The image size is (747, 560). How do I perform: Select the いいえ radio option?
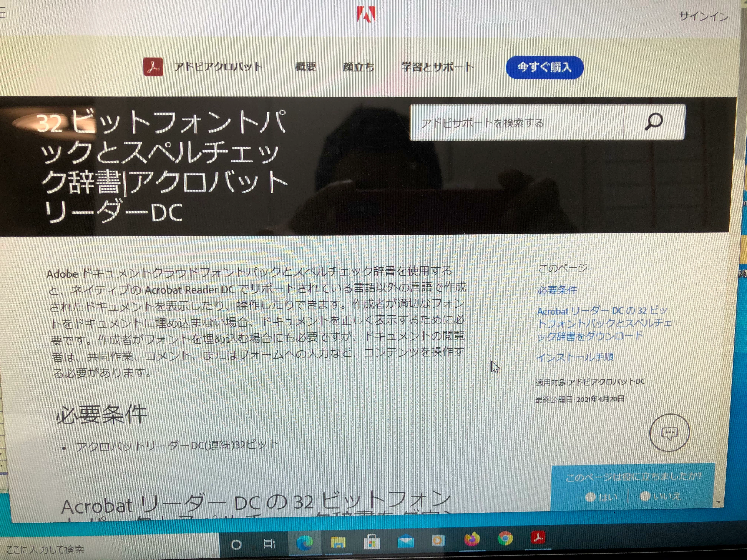click(645, 496)
